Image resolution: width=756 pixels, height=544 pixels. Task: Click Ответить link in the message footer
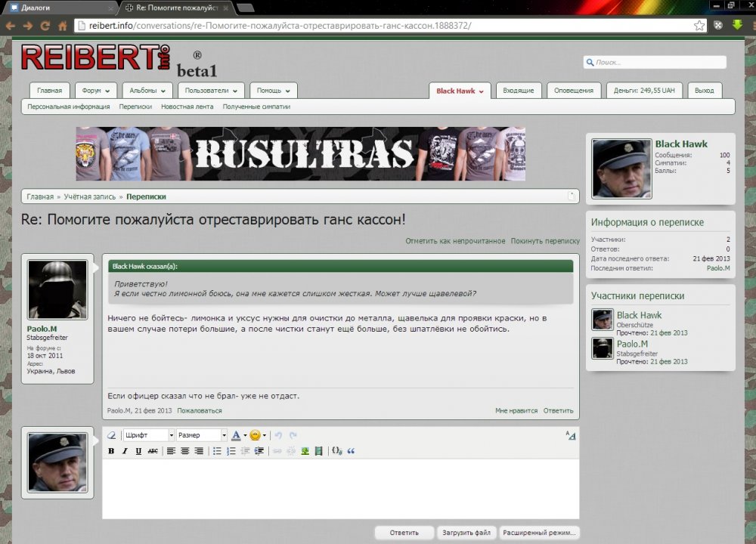click(x=559, y=410)
